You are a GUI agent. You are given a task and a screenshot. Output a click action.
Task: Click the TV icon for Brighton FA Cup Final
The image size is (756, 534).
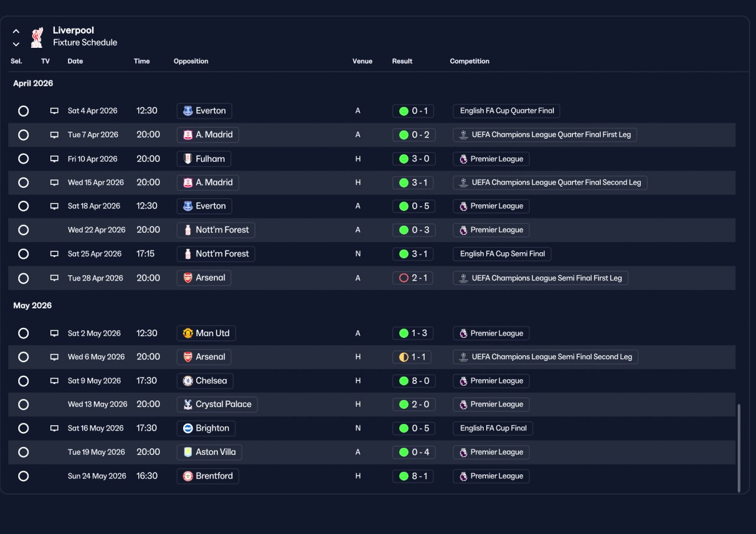(54, 428)
